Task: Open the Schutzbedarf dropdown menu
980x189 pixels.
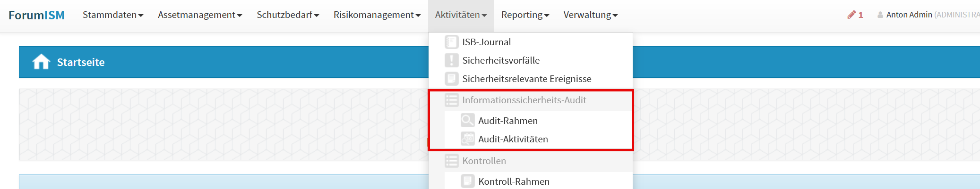Action: (288, 15)
